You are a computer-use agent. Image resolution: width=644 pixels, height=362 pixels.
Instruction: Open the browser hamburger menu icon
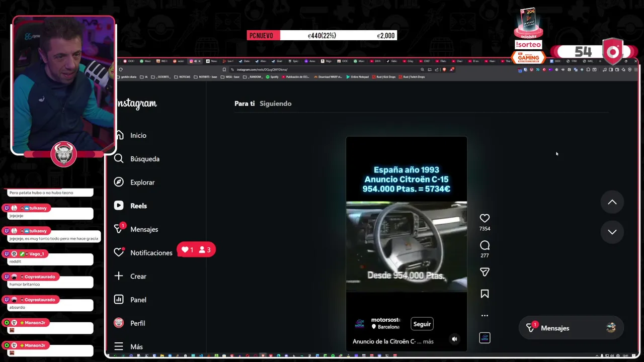pos(636,69)
